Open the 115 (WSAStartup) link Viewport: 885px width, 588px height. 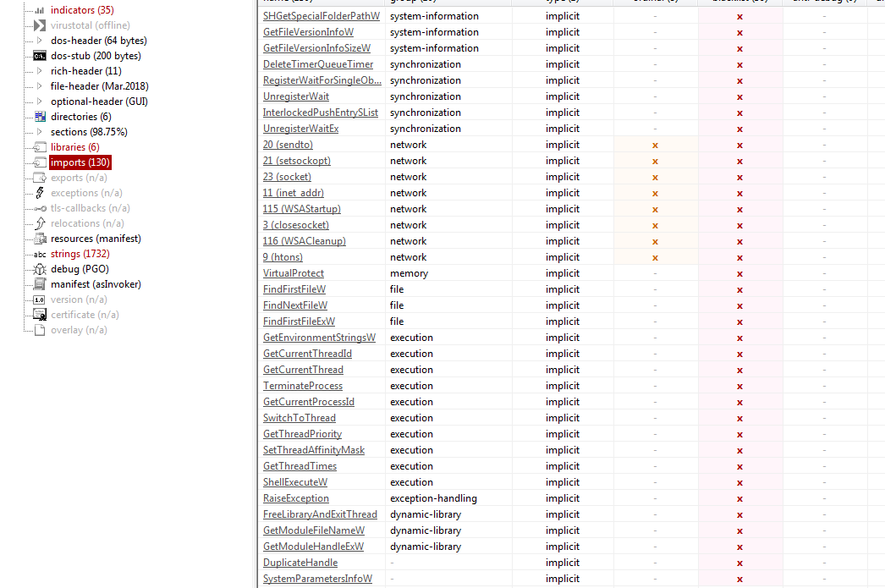(x=302, y=209)
